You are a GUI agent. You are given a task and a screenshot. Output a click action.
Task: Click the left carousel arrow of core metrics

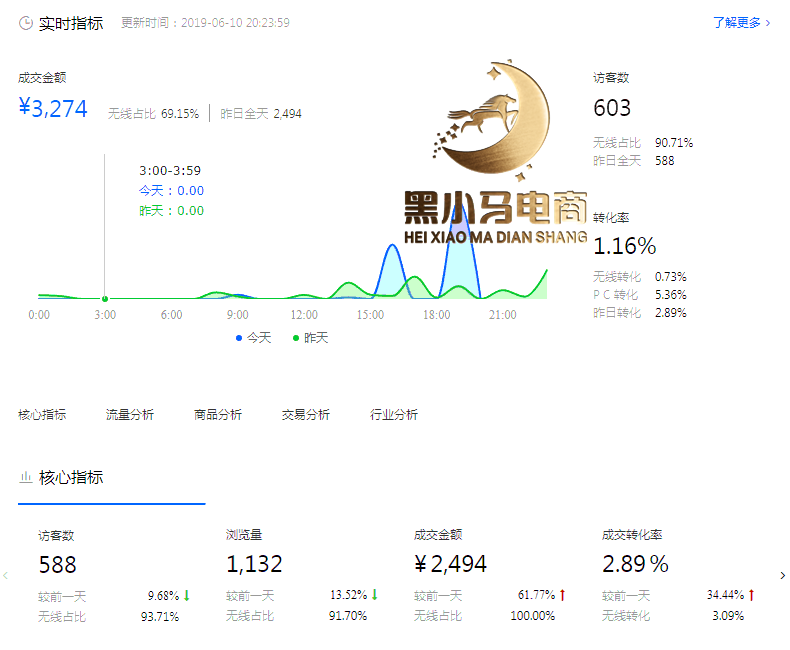pyautogui.click(x=6, y=575)
